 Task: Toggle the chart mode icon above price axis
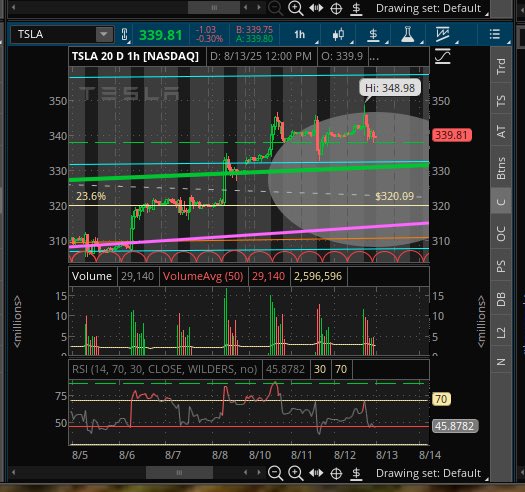443,56
